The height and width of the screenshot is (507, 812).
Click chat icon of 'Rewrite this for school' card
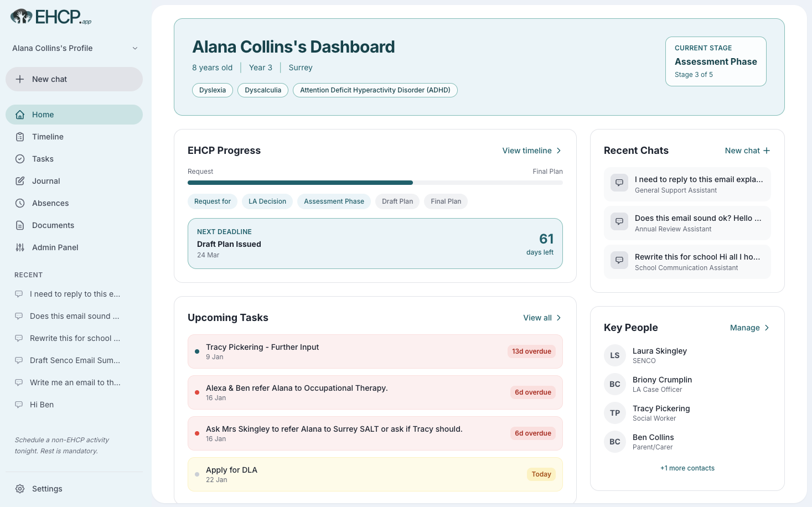tap(619, 260)
